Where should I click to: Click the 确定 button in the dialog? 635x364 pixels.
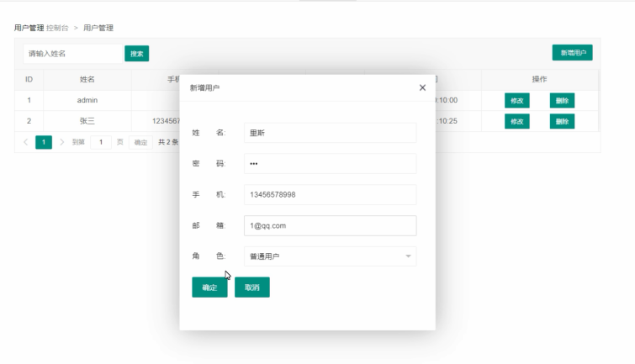[x=209, y=287]
